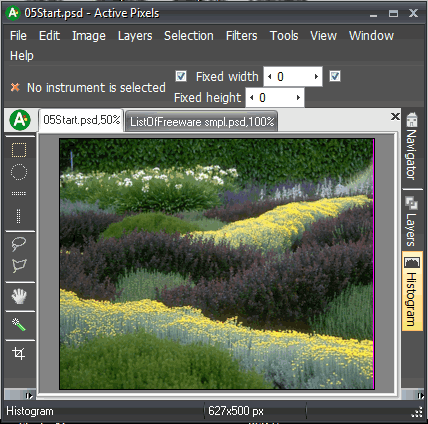Open the Layers menu
Viewport: 428px width, 424px height.
135,36
